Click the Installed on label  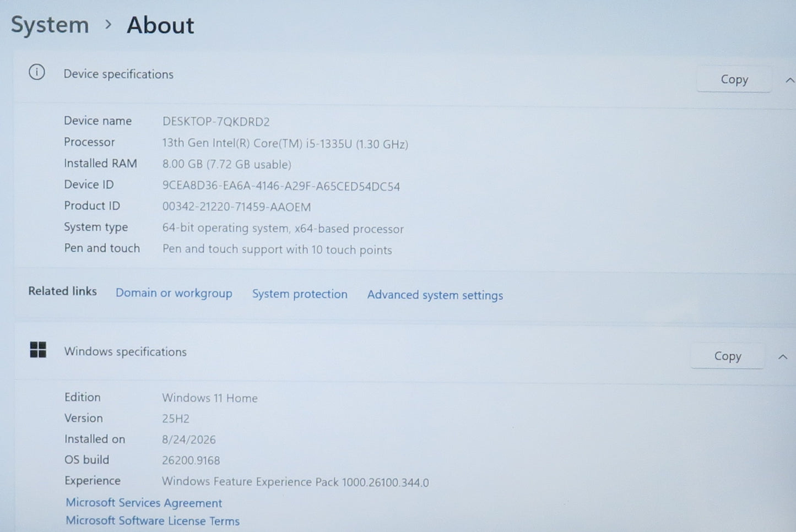coord(95,439)
